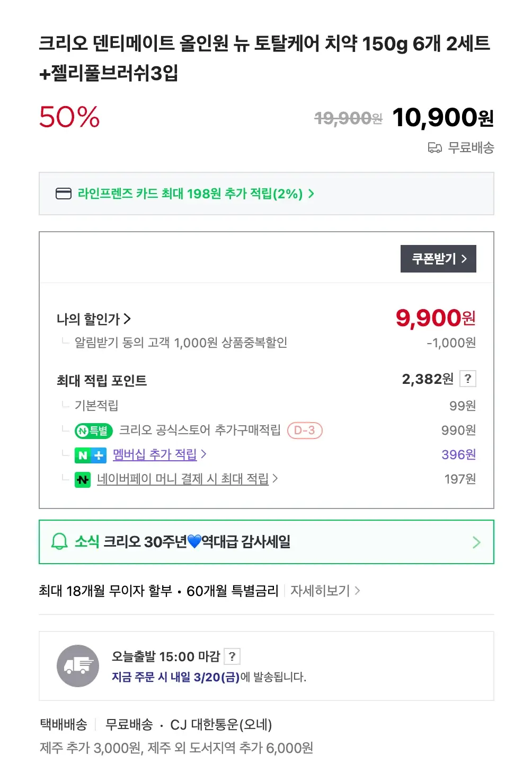Expand the 나의 할인가 details
The image size is (532, 772).
(x=94, y=319)
